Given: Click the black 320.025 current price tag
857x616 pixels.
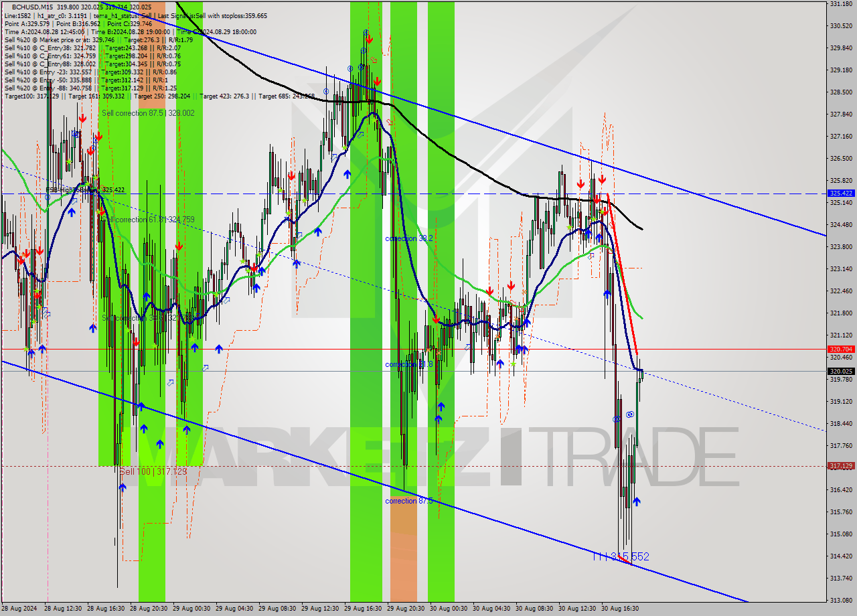Looking at the screenshot, I should (x=841, y=371).
